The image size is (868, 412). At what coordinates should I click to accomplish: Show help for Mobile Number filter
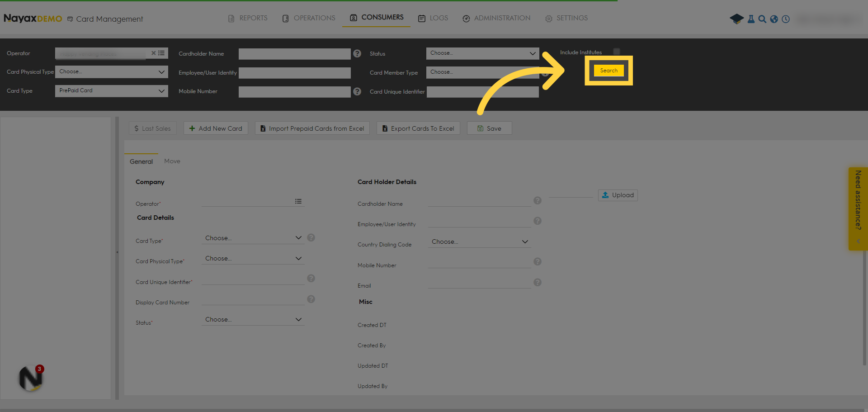[357, 91]
